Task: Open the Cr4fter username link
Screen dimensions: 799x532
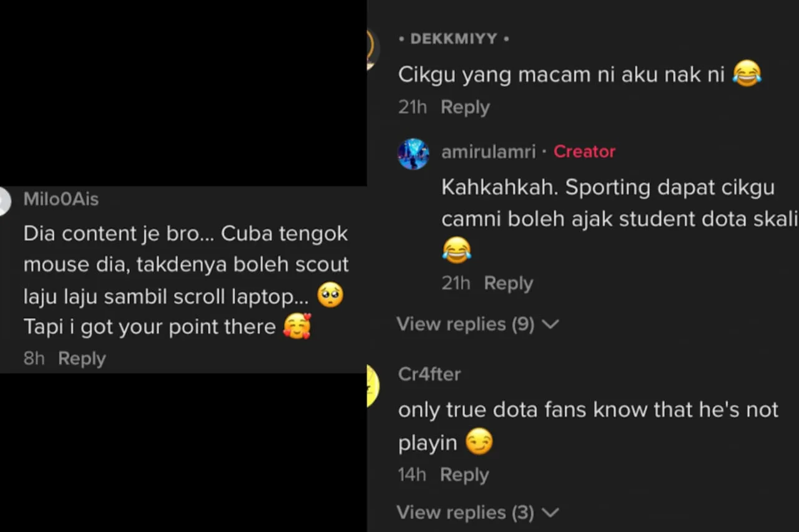Action: (x=429, y=374)
